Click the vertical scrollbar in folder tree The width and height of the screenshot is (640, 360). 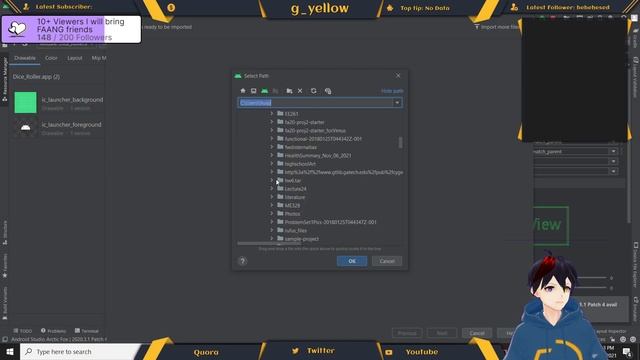(x=400, y=142)
